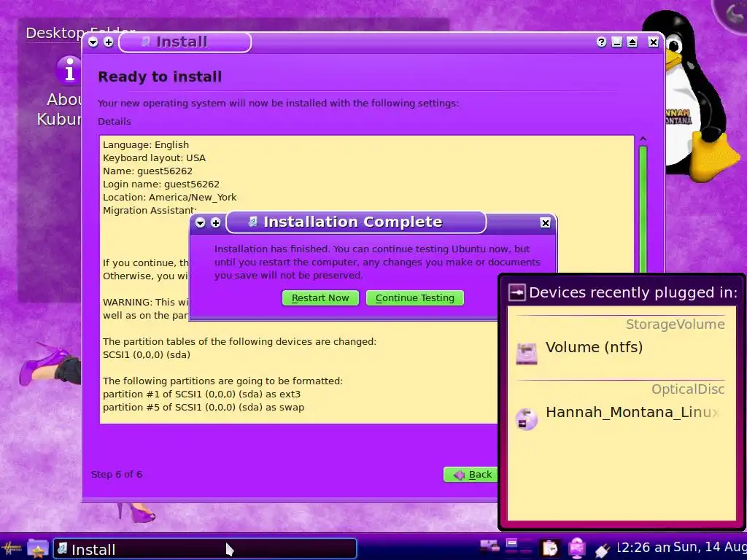Open the clipboard Klipper tray icon

[550, 548]
